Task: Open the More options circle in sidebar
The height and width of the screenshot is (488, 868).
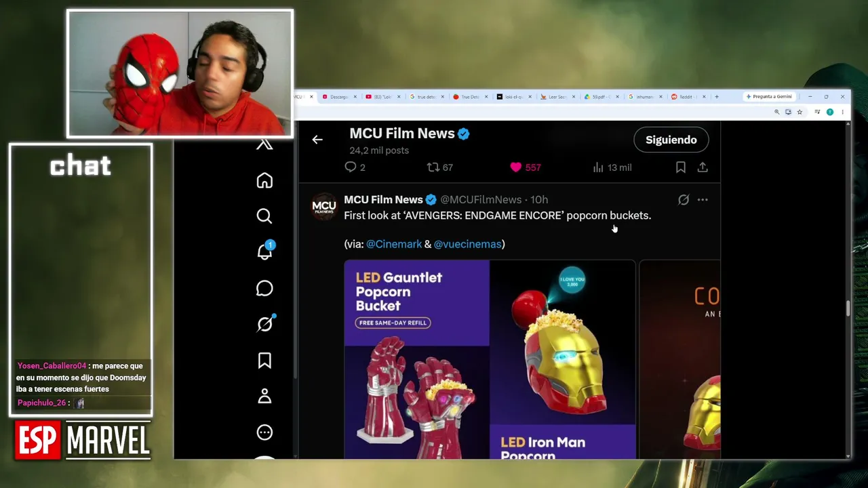Action: [x=264, y=432]
